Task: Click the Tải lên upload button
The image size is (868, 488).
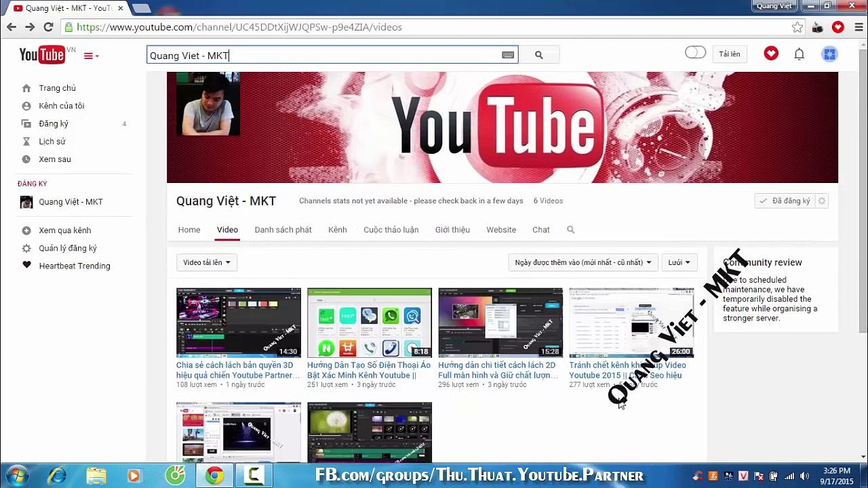Action: click(x=730, y=54)
